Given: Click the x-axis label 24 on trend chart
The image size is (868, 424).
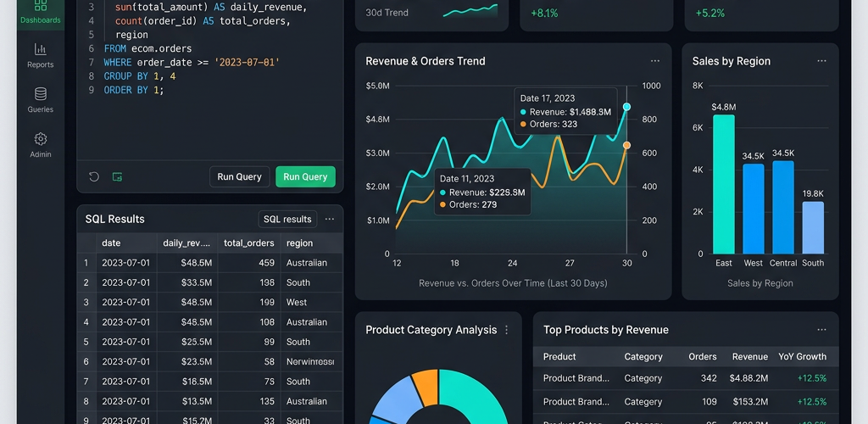Looking at the screenshot, I should click(x=513, y=264).
